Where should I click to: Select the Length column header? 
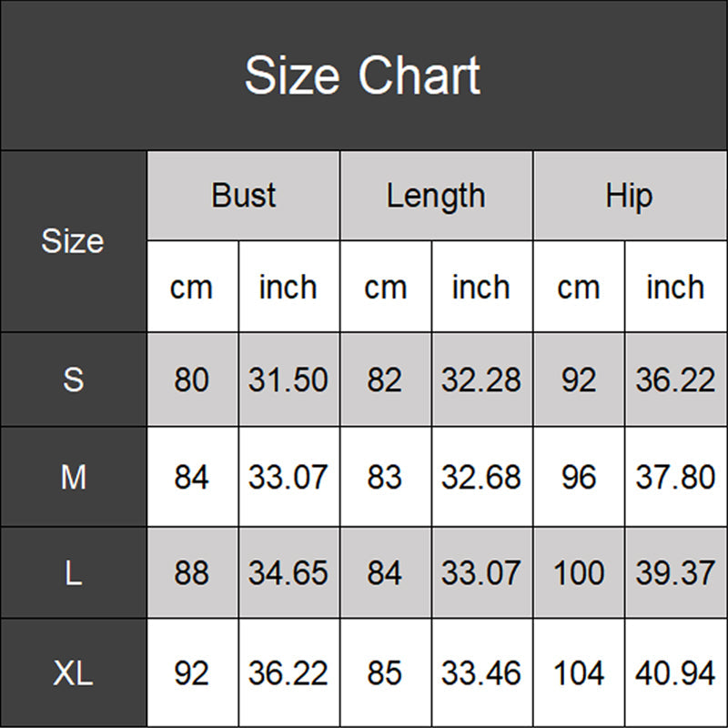pyautogui.click(x=436, y=196)
